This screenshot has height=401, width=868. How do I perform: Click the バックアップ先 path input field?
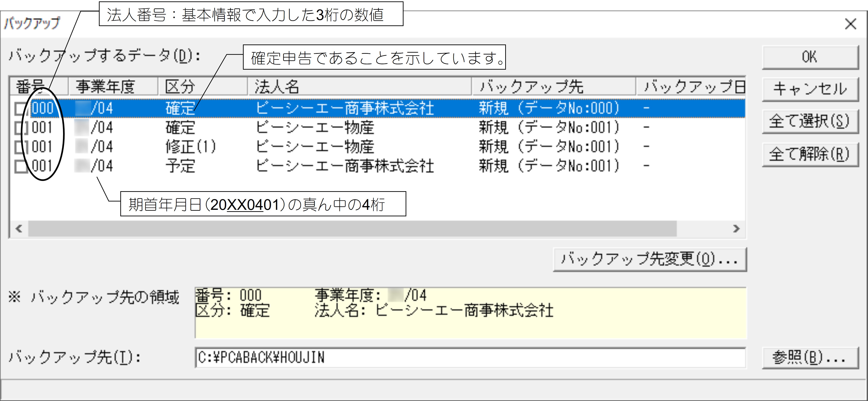[x=470, y=357]
